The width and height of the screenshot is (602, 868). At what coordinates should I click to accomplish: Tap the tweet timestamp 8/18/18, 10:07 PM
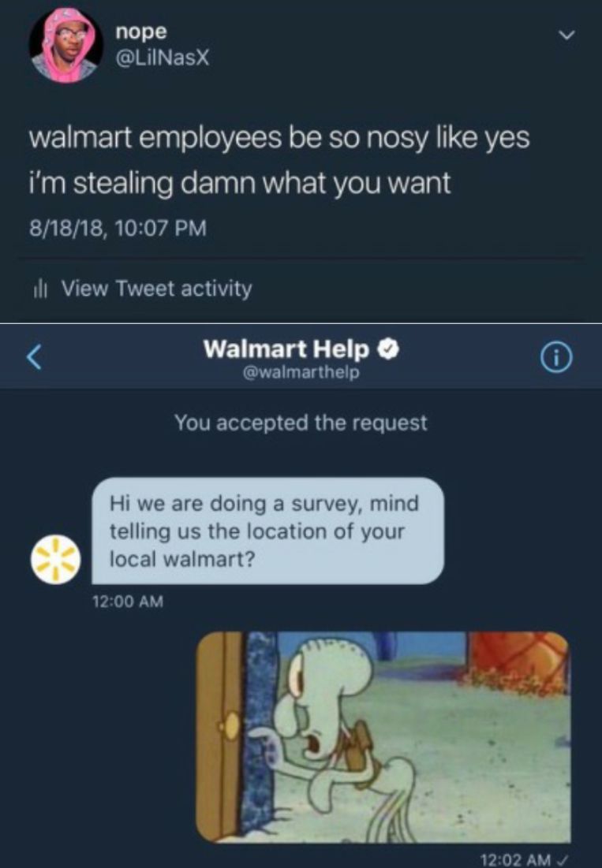[118, 228]
